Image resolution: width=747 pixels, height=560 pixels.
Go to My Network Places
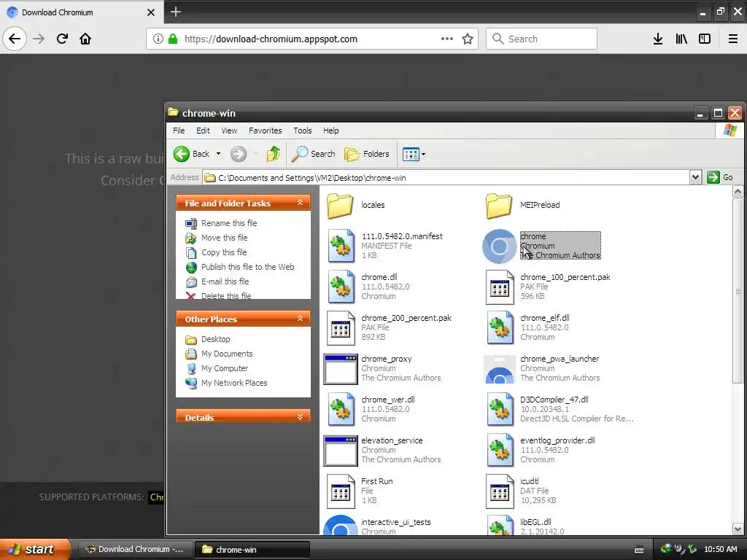234,383
